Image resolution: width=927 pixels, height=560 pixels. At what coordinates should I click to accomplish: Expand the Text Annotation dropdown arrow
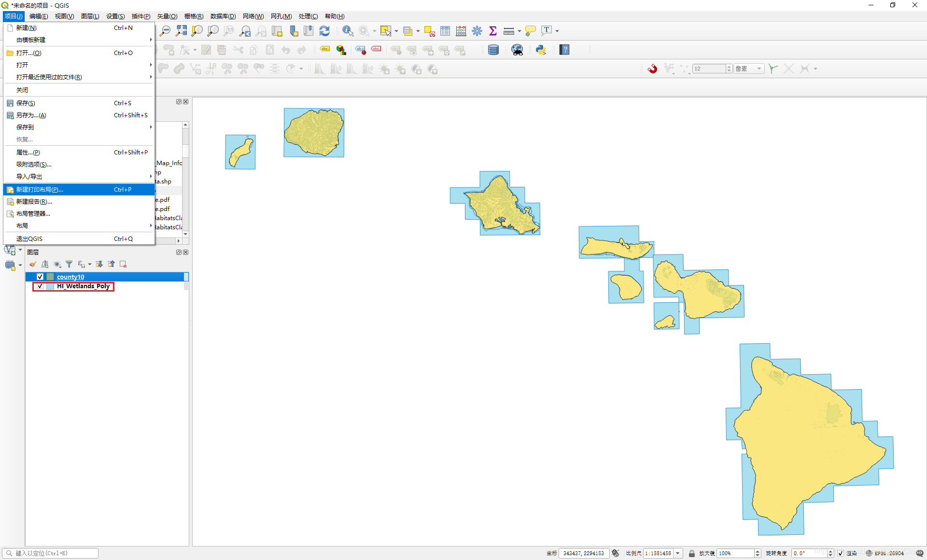pos(557,31)
